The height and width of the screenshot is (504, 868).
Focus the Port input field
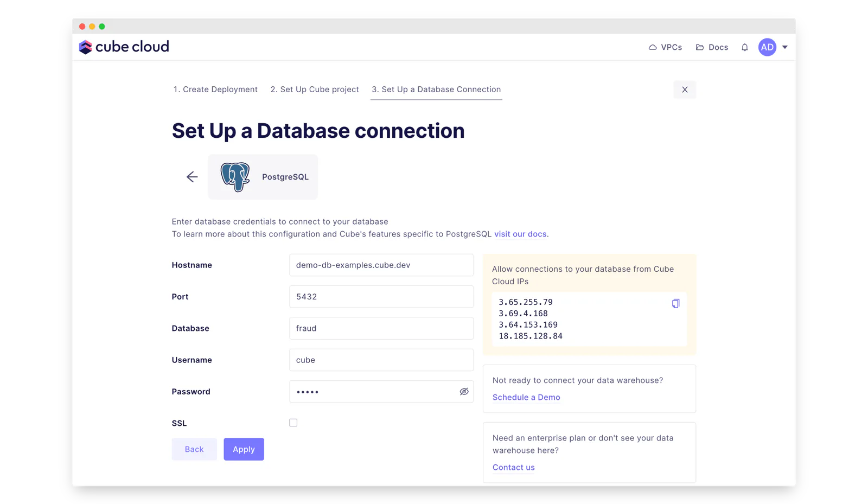point(381,297)
